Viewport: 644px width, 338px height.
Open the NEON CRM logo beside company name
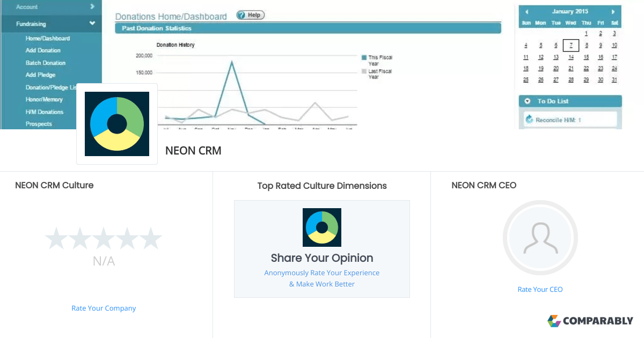[x=117, y=124]
